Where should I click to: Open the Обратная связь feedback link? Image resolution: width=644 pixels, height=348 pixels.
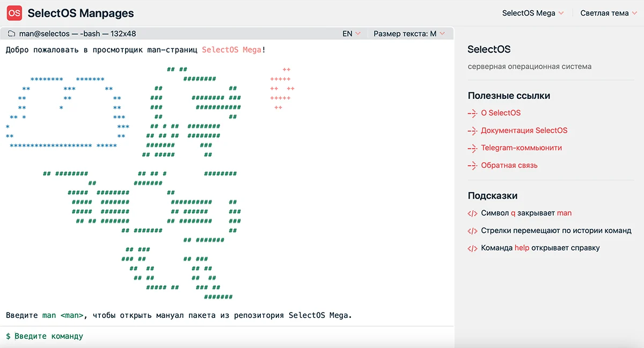[x=509, y=165]
